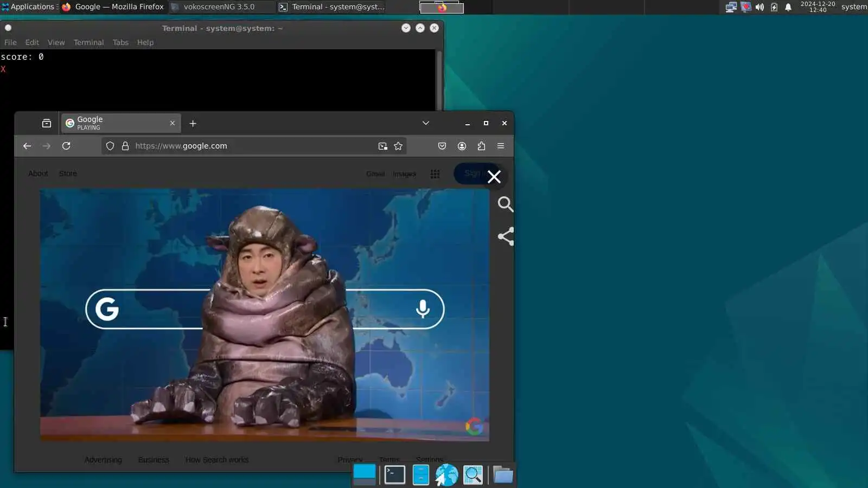Show site security info via padlock
The image size is (868, 488).
click(125, 146)
